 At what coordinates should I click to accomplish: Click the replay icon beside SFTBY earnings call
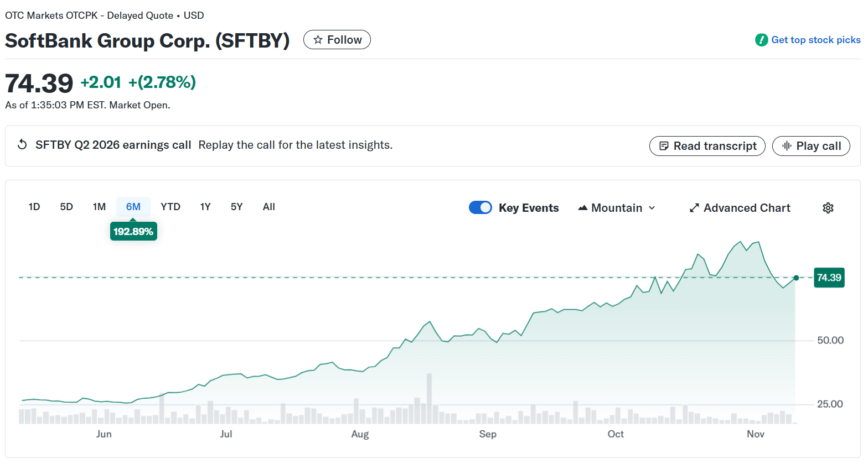pyautogui.click(x=22, y=145)
